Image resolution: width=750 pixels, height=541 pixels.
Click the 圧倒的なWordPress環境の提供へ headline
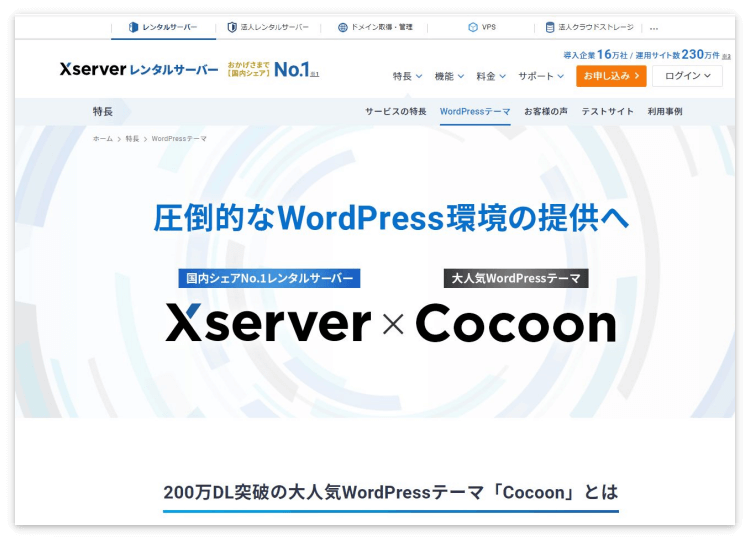pos(391,218)
